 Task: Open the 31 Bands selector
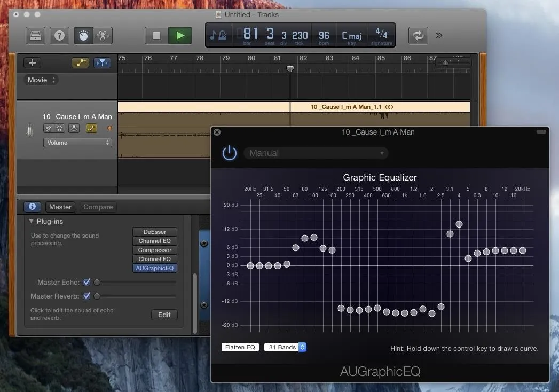coord(285,348)
